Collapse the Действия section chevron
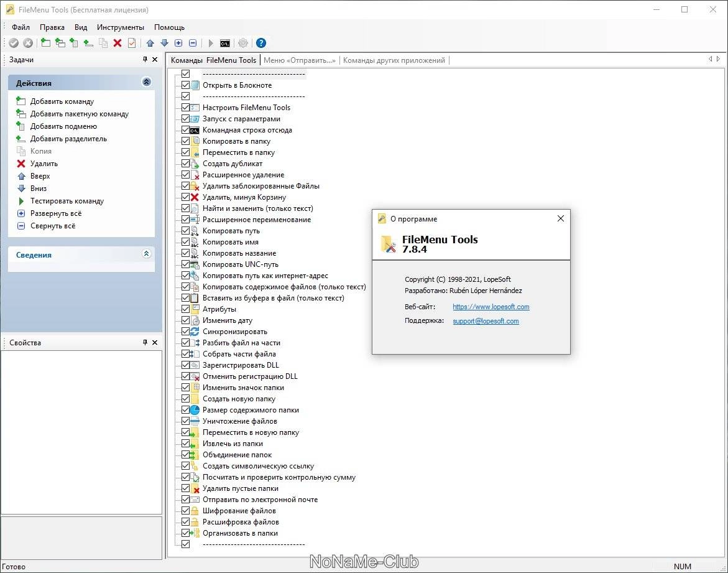Image resolution: width=728 pixels, height=573 pixels. 146,82
